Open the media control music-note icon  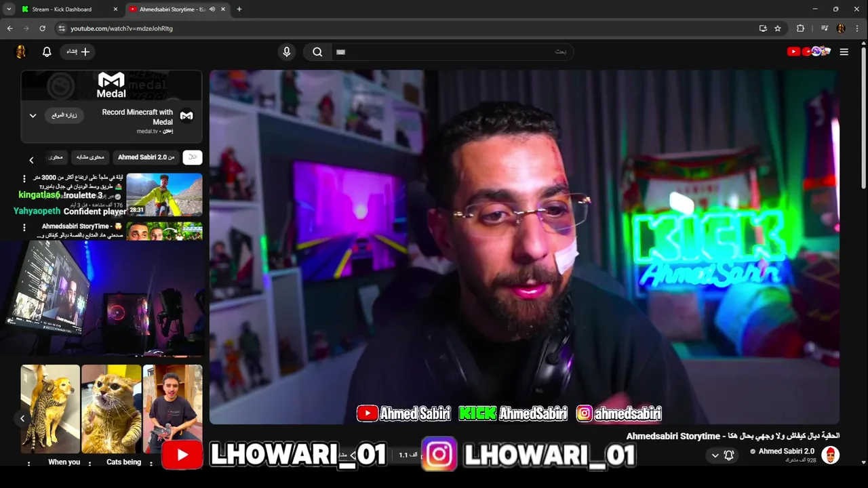click(x=825, y=28)
